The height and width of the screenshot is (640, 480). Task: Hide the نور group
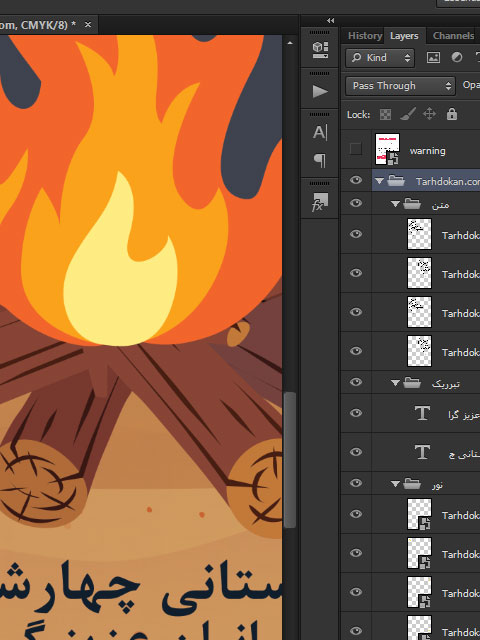click(356, 483)
